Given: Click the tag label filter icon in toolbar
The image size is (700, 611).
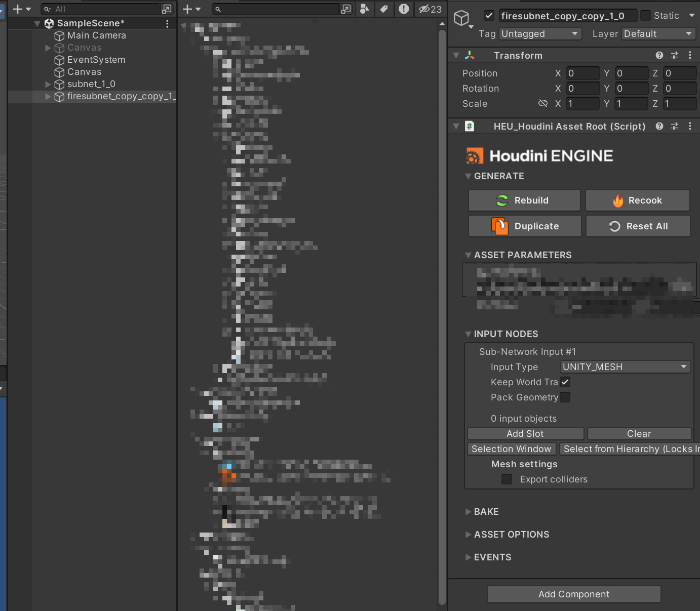Looking at the screenshot, I should (x=384, y=9).
